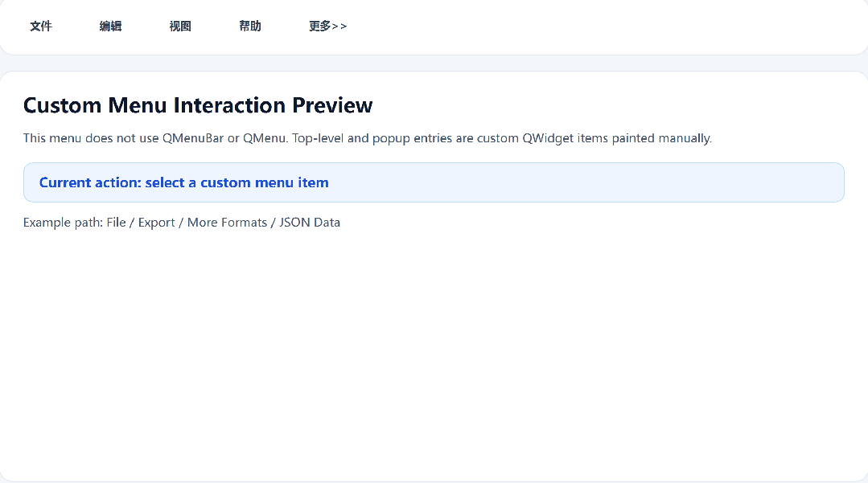Screen dimensions: 868x483
Task: Click the words Top-level in the description
Action: (x=318, y=138)
